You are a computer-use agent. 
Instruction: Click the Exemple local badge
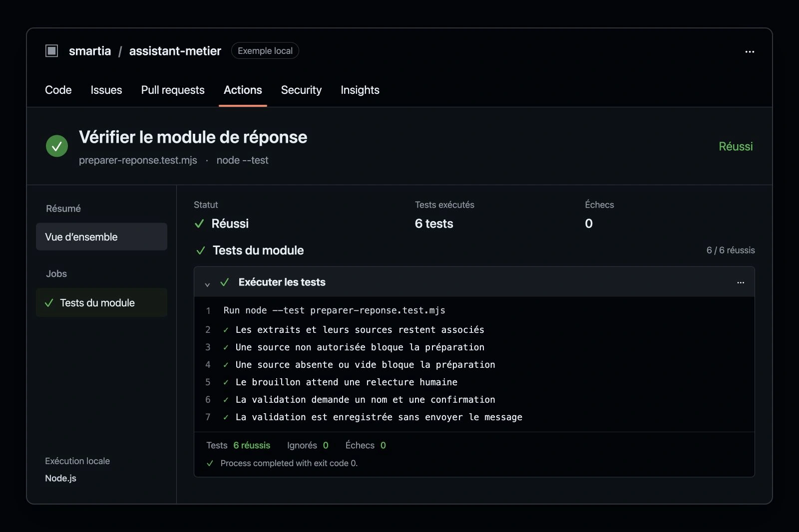point(265,51)
